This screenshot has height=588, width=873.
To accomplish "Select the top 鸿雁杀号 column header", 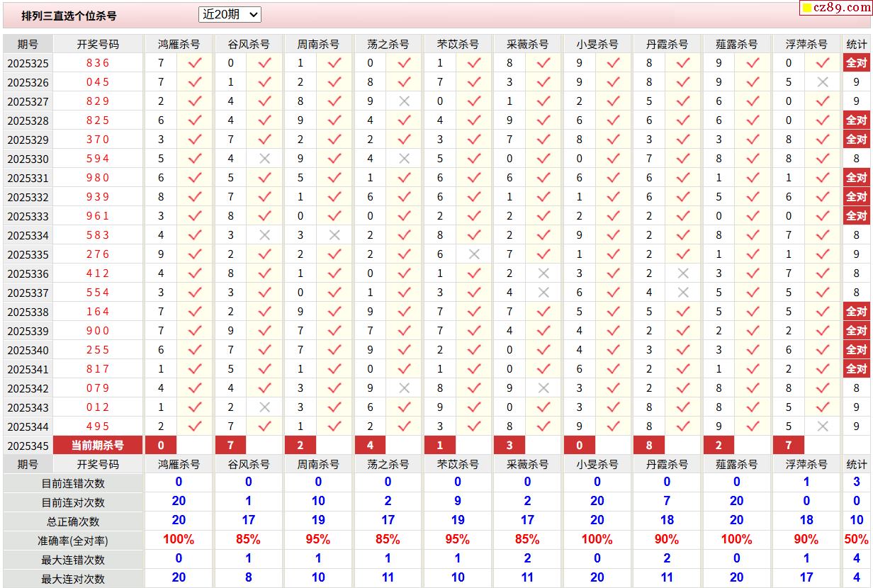I will coord(179,44).
